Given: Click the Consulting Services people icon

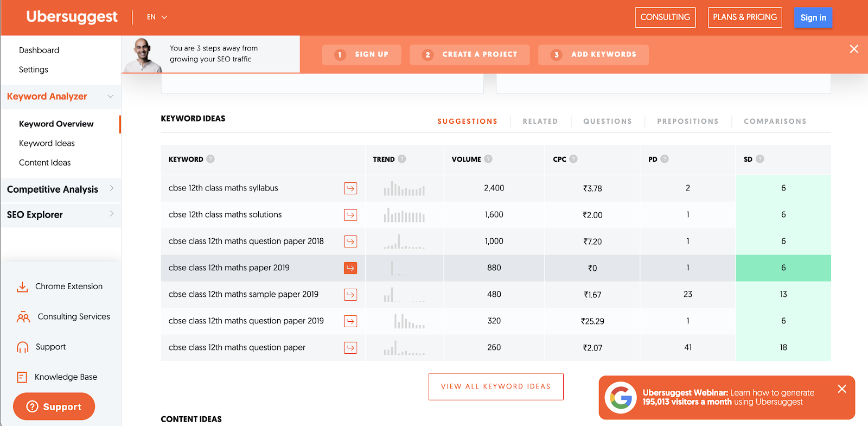Looking at the screenshot, I should [x=23, y=317].
